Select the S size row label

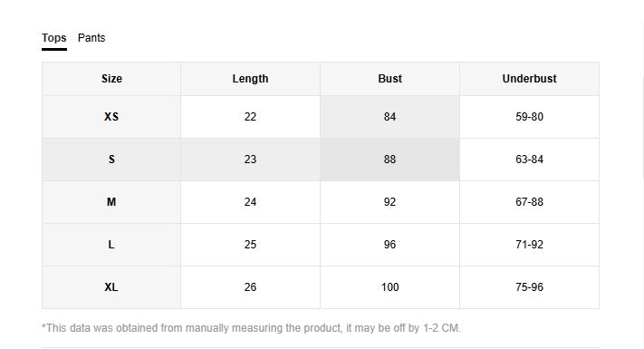point(111,160)
